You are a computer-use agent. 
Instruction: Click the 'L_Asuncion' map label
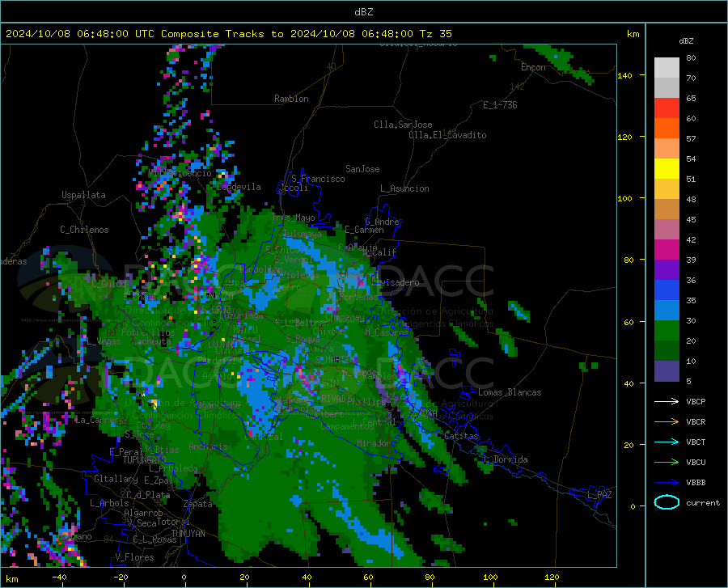coord(404,188)
